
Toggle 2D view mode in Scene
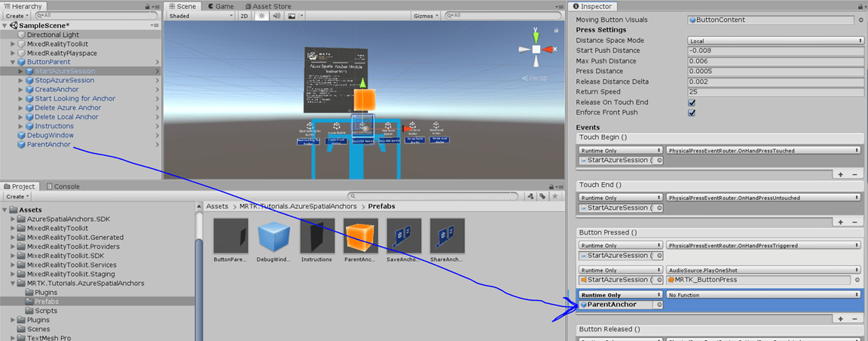tap(244, 15)
